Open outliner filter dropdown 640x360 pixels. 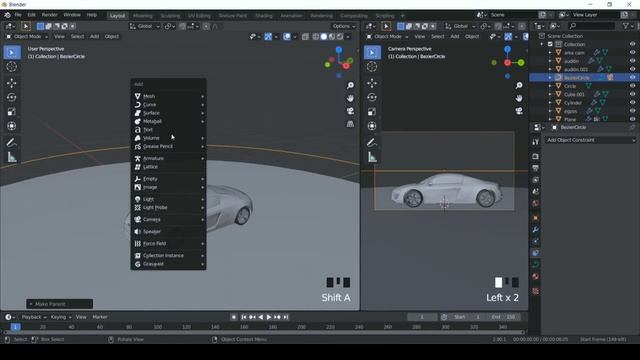click(628, 26)
